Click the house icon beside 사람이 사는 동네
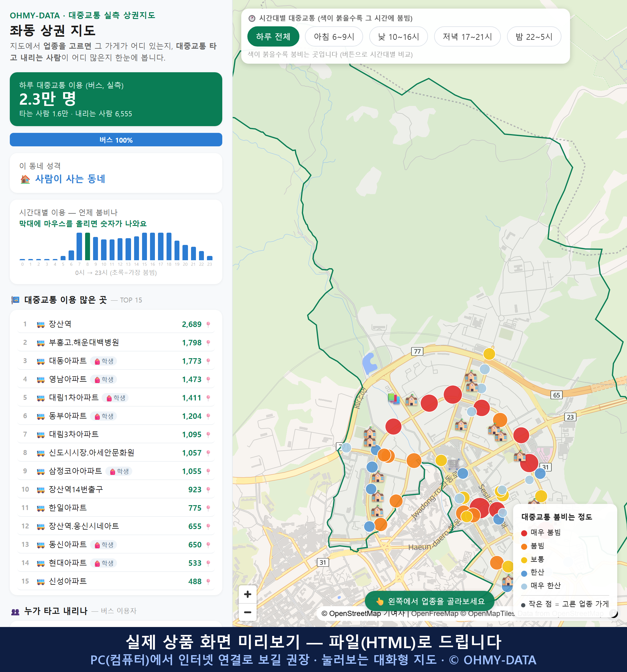Image resolution: width=627 pixels, height=672 pixels. pos(25,179)
